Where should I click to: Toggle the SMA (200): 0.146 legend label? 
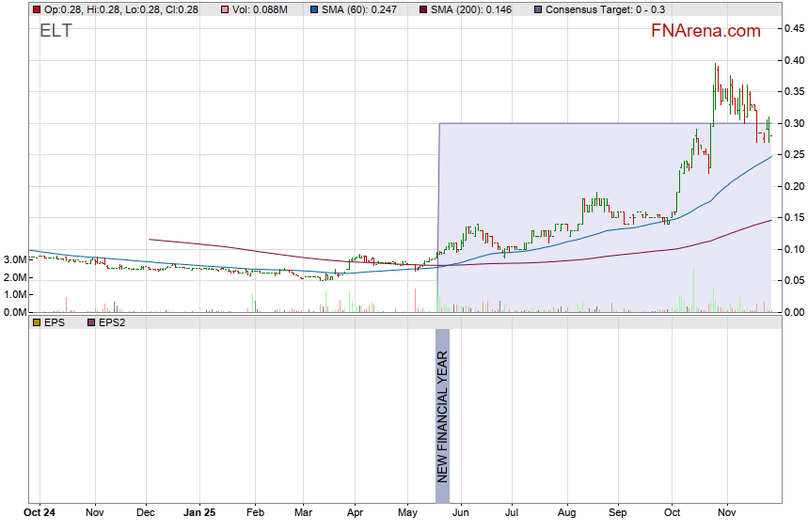pos(475,9)
